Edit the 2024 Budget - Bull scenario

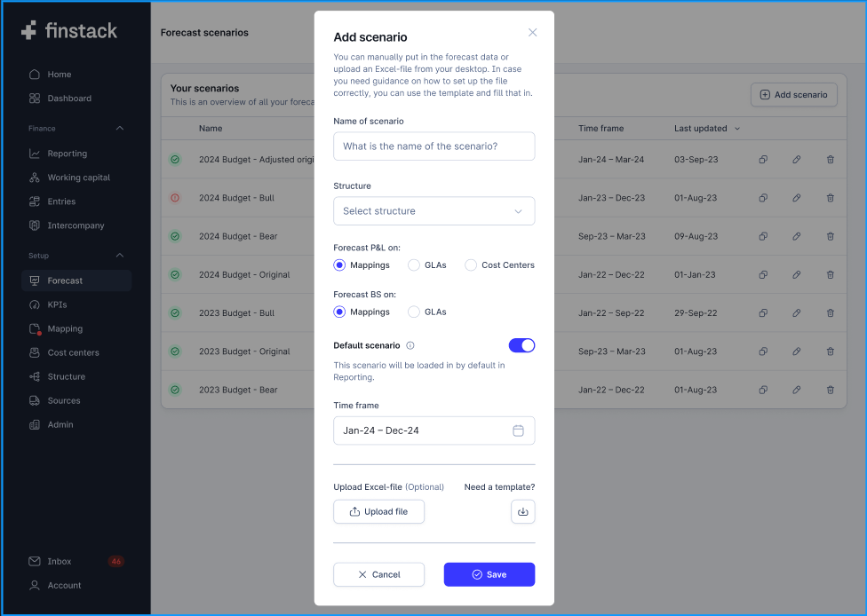(796, 198)
